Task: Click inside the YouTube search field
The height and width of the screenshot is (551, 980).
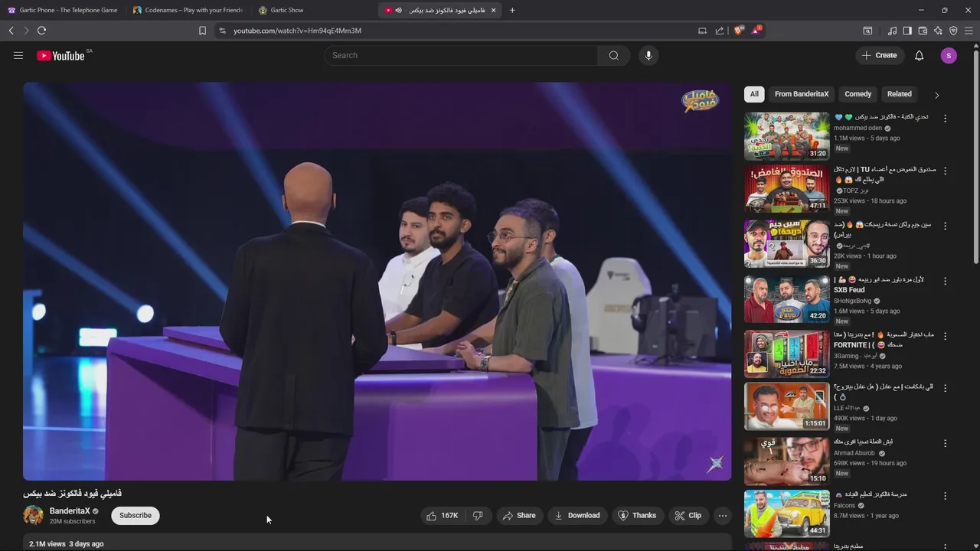Action: tap(461, 55)
